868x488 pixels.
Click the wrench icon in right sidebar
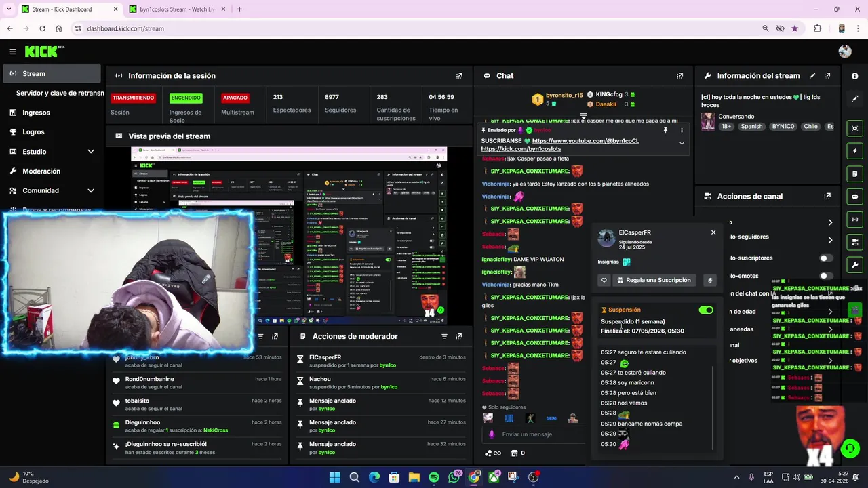[855, 265]
